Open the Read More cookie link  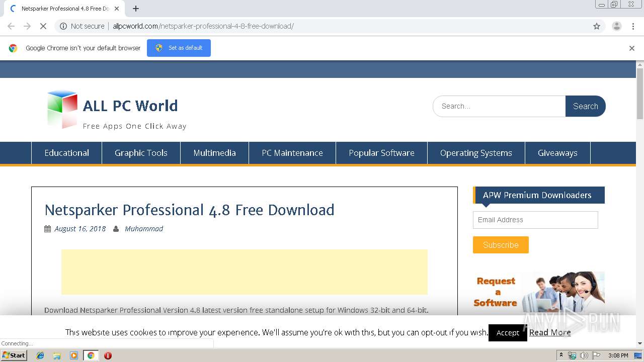[550, 332]
